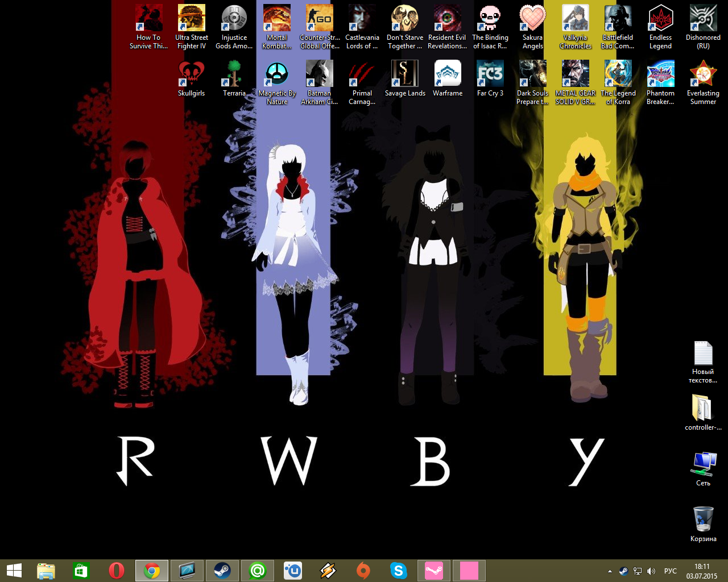Open Mail.ru Agent taskbar icon
The width and height of the screenshot is (728, 582).
coord(258,571)
